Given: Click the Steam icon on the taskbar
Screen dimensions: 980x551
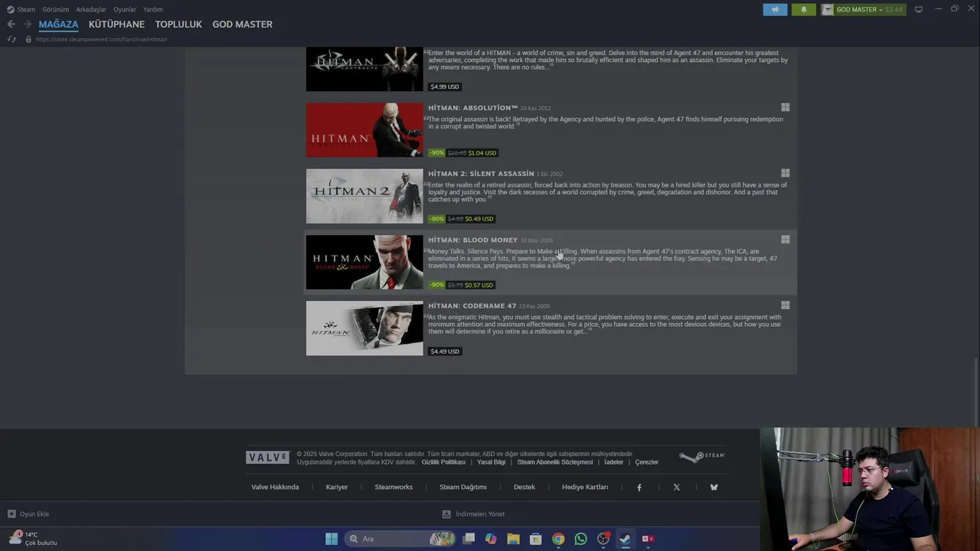Looking at the screenshot, I should pos(626,539).
